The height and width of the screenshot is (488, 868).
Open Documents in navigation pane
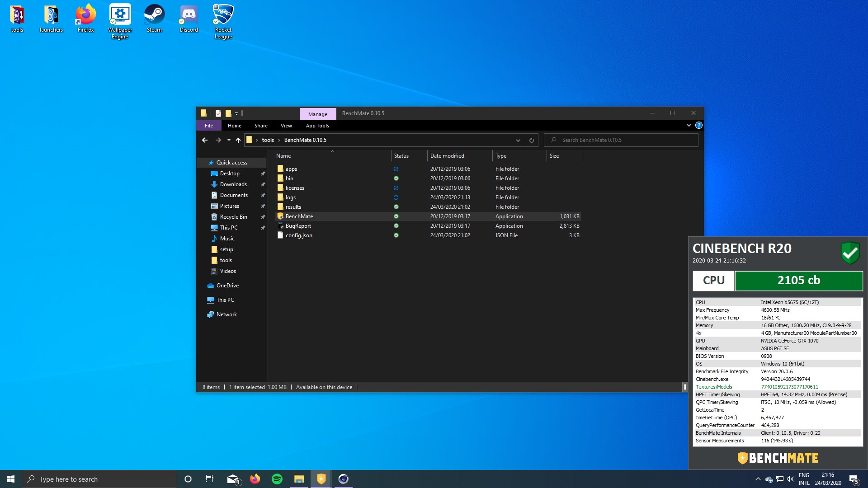point(234,195)
